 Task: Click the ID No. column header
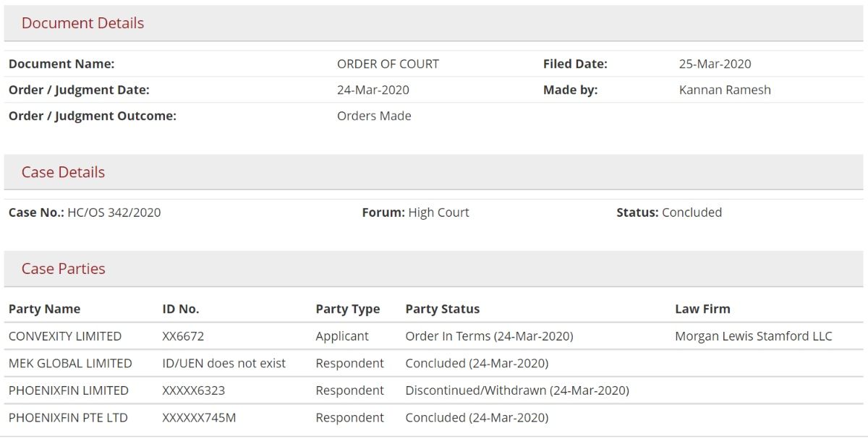point(181,309)
